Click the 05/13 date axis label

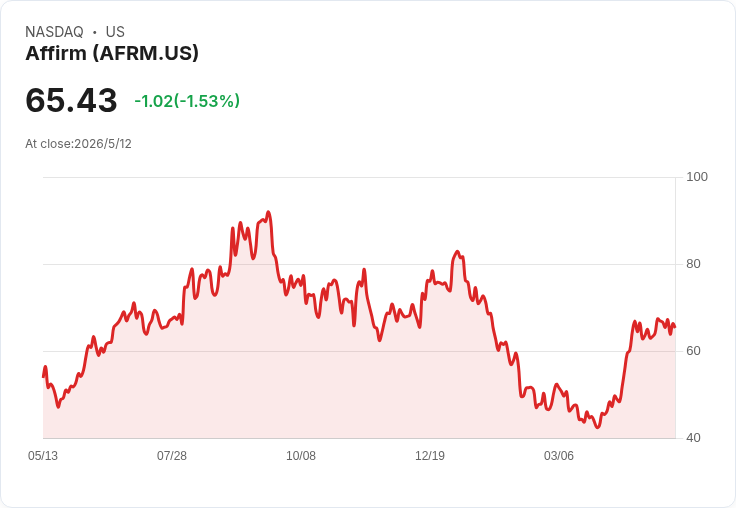(x=43, y=455)
